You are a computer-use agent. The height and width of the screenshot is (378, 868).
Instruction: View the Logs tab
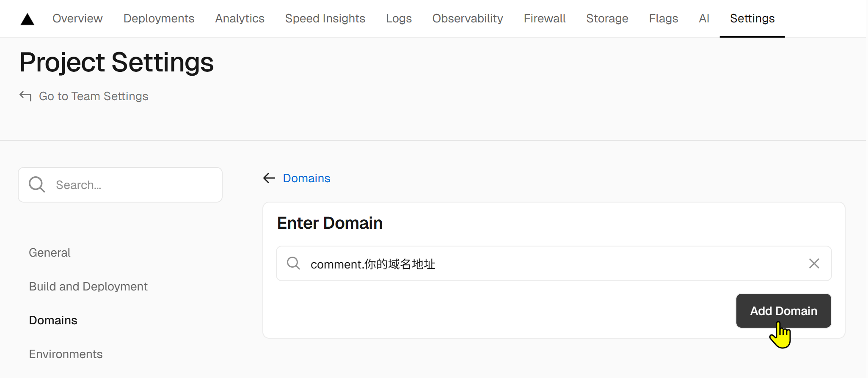[x=399, y=19]
